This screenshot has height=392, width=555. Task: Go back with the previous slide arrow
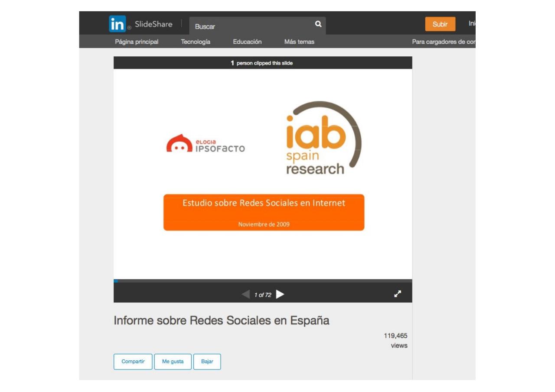[x=246, y=295]
